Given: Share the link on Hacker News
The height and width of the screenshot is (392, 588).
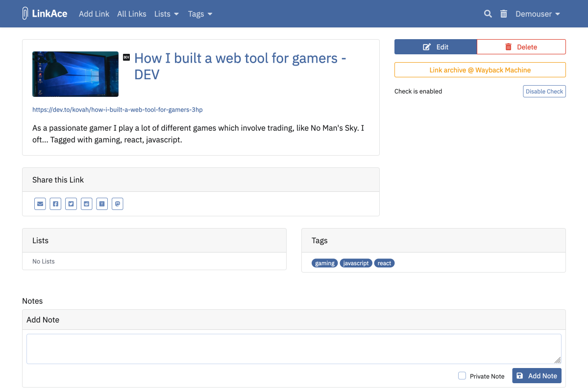Looking at the screenshot, I should pyautogui.click(x=102, y=204).
